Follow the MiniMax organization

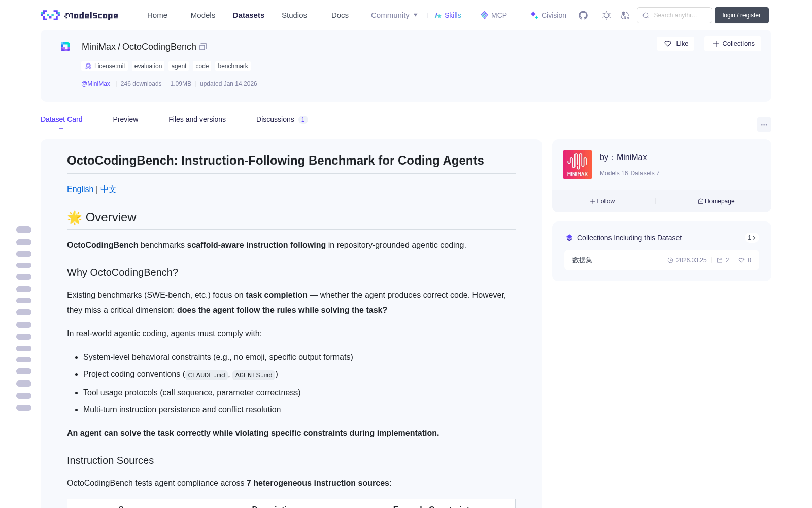coord(602,201)
